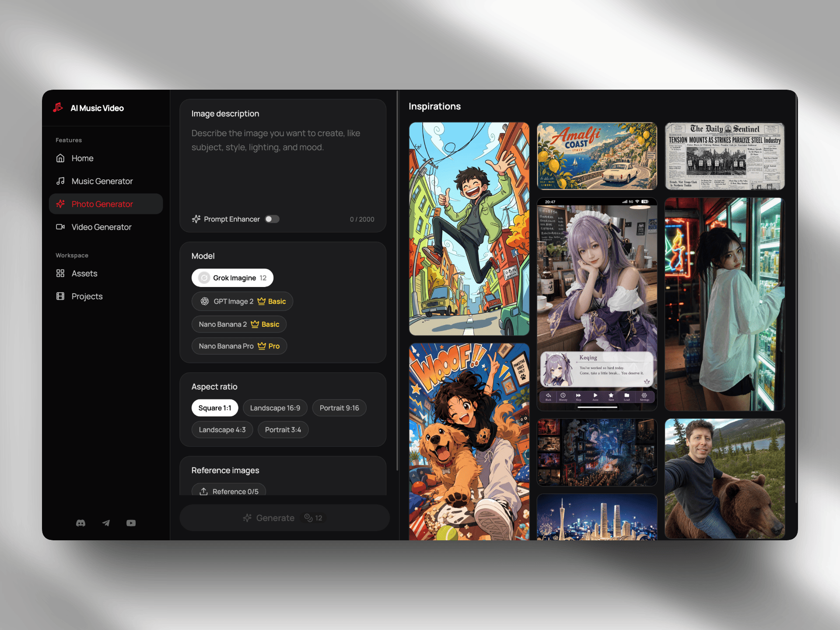Click the "Reference images" heading
840x630 pixels.
click(x=225, y=470)
